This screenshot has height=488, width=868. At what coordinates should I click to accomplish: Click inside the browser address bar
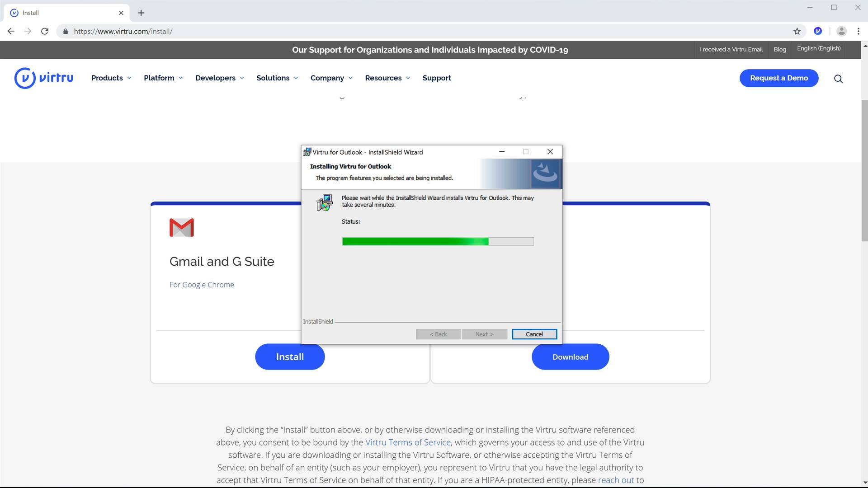coord(226,31)
